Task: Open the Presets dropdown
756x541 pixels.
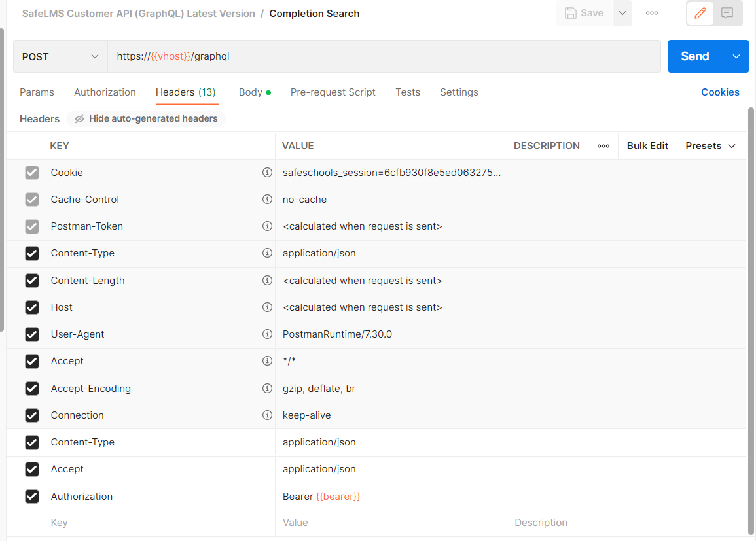Action: point(710,146)
